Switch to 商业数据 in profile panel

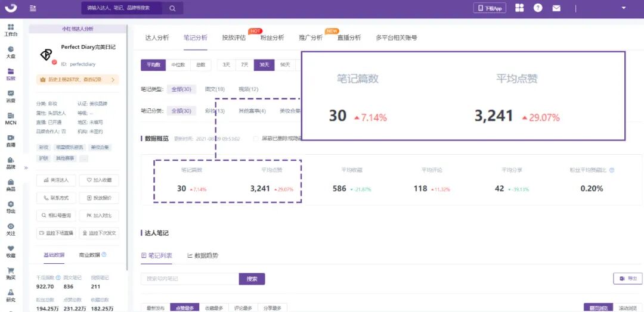(89, 255)
